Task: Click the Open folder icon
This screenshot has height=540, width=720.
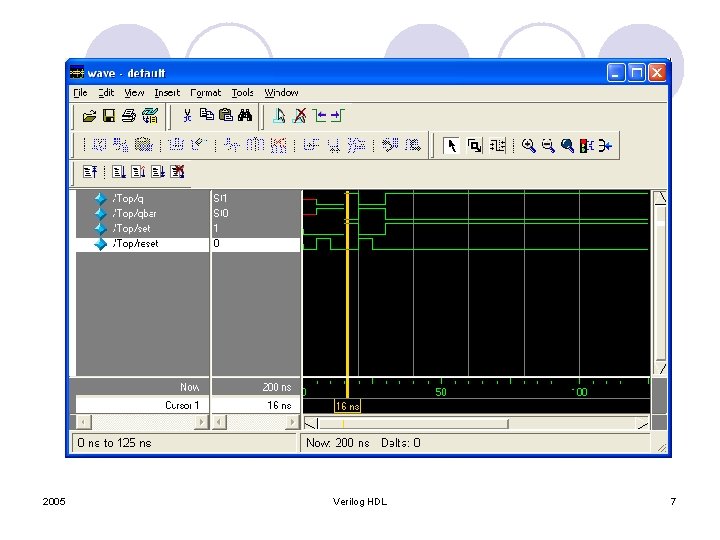Action: coord(90,116)
